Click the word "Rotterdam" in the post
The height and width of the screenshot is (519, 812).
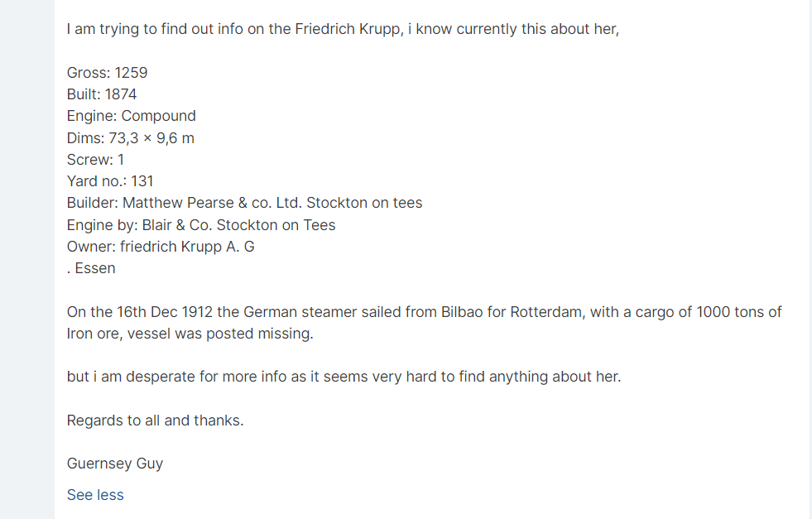point(545,312)
